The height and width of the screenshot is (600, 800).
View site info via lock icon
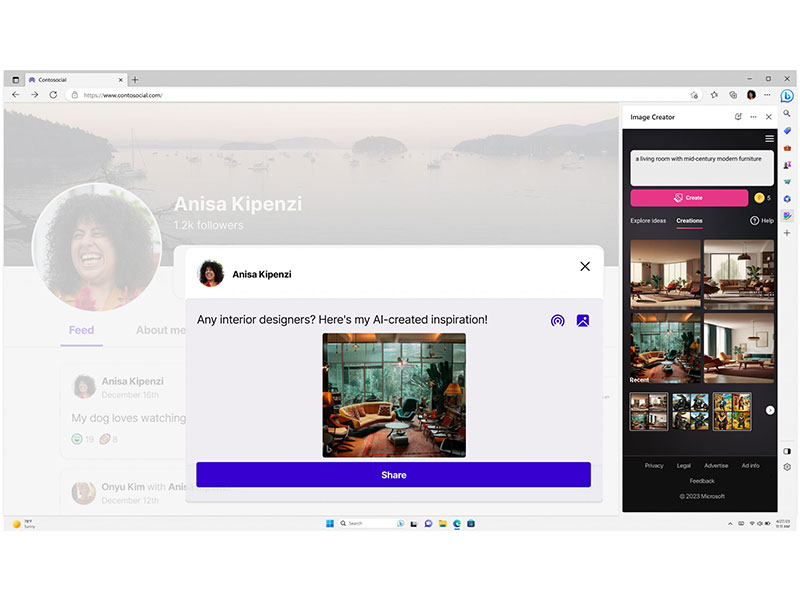click(74, 95)
